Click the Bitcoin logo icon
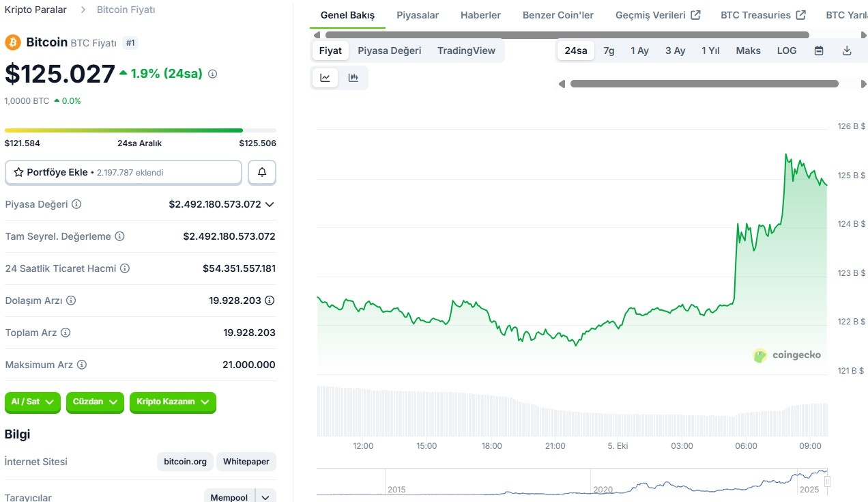The width and height of the screenshot is (868, 502). (x=13, y=42)
